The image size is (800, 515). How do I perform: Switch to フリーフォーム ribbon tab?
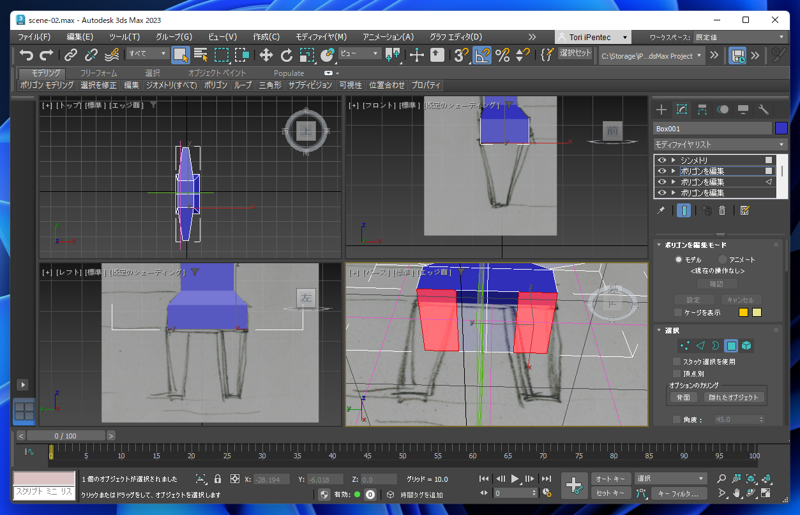click(x=98, y=73)
